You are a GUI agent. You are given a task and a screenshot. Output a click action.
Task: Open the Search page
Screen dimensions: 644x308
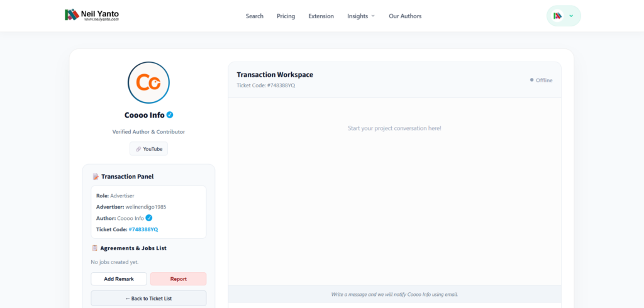click(x=255, y=16)
